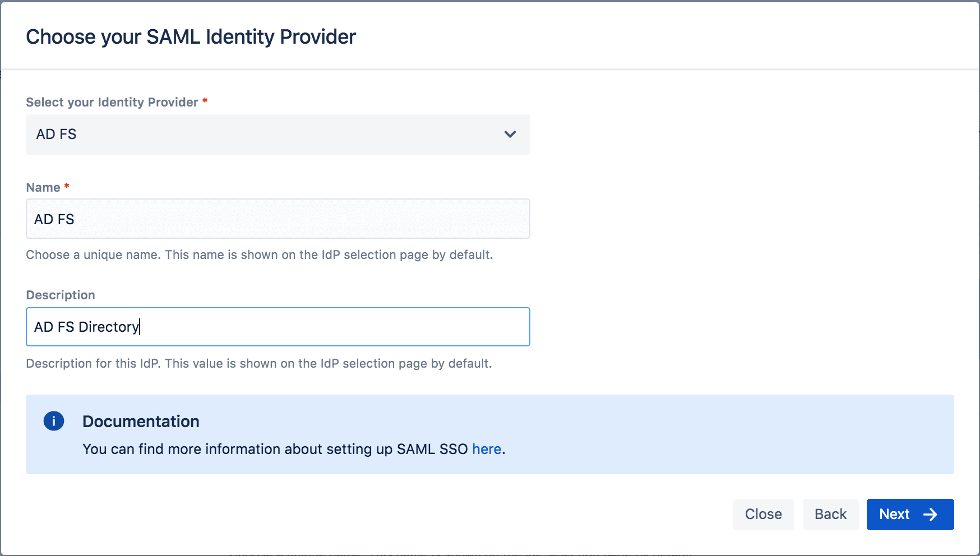Open the Select your Identity Provider dropdown
Viewport: 980px width, 556px height.
pyautogui.click(x=278, y=135)
